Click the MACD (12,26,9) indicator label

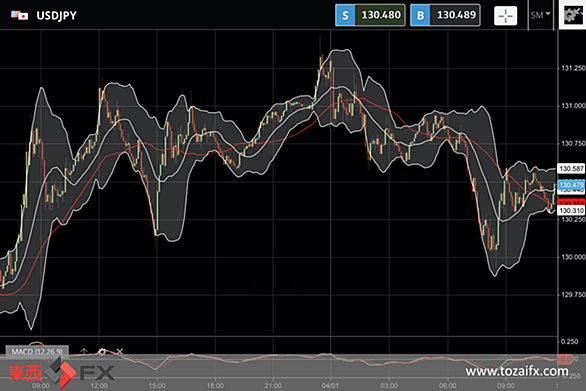tap(37, 351)
